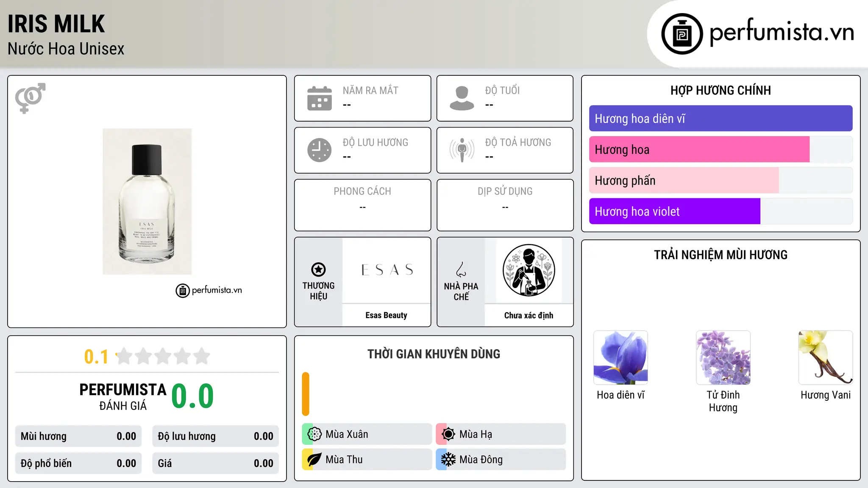Viewport: 868px width, 488px height.
Task: Click the Năm ra mắt label
Action: click(370, 90)
